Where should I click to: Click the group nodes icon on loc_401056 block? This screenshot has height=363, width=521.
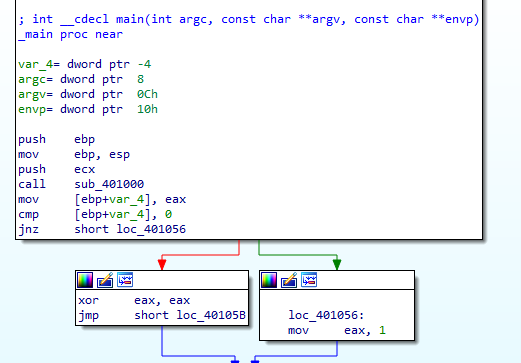(309, 280)
